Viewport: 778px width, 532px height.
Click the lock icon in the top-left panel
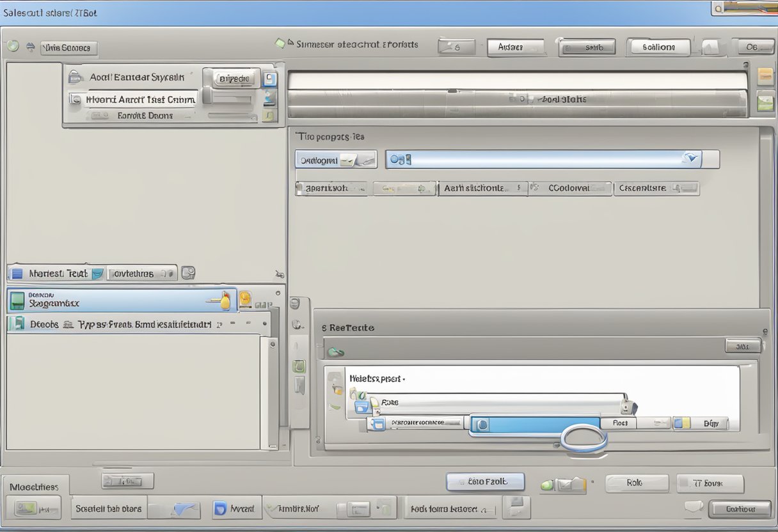[75, 77]
